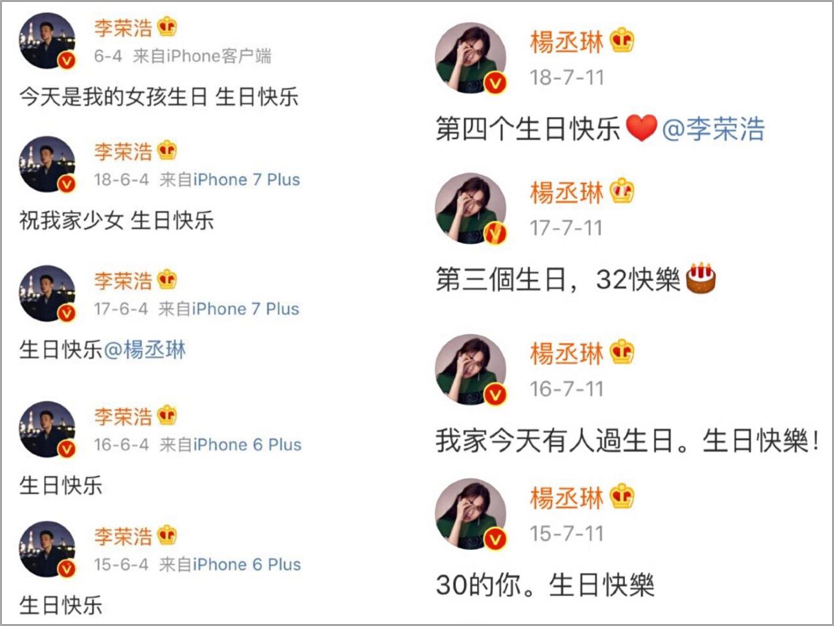The height and width of the screenshot is (626, 834).
Task: Open iPhone 7 Plus source link on 18-6-4 post
Action: (x=246, y=180)
